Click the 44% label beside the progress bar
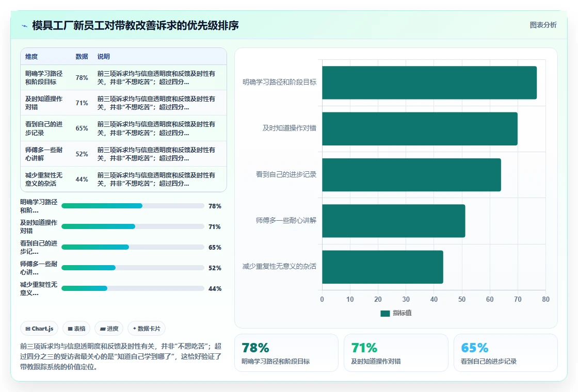The image size is (578, 392). (215, 289)
